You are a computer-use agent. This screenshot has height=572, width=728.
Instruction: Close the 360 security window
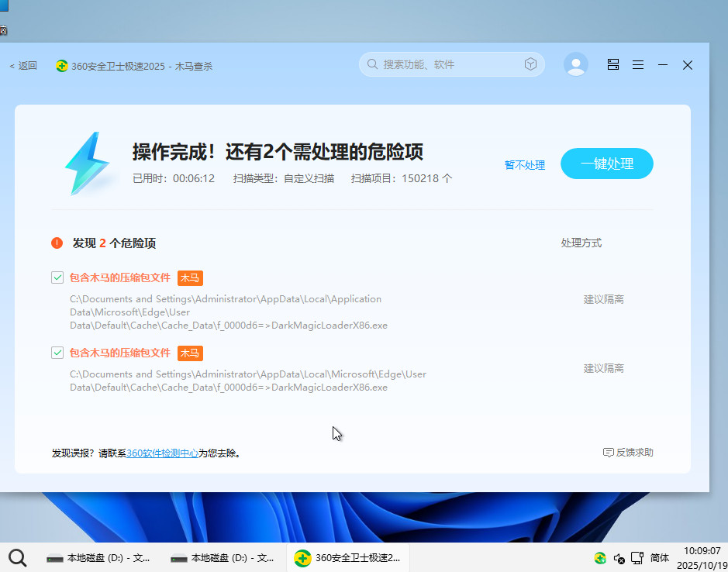pos(688,65)
